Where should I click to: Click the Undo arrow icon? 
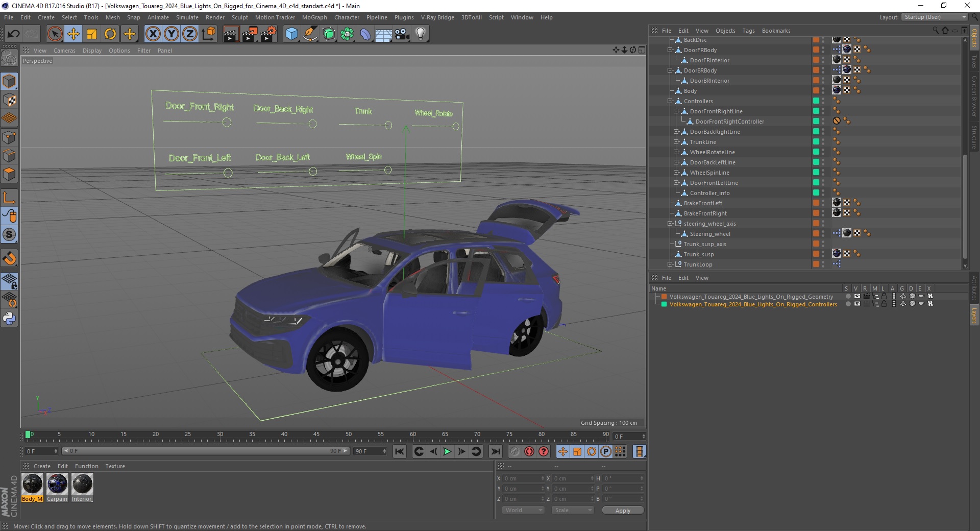pyautogui.click(x=13, y=34)
